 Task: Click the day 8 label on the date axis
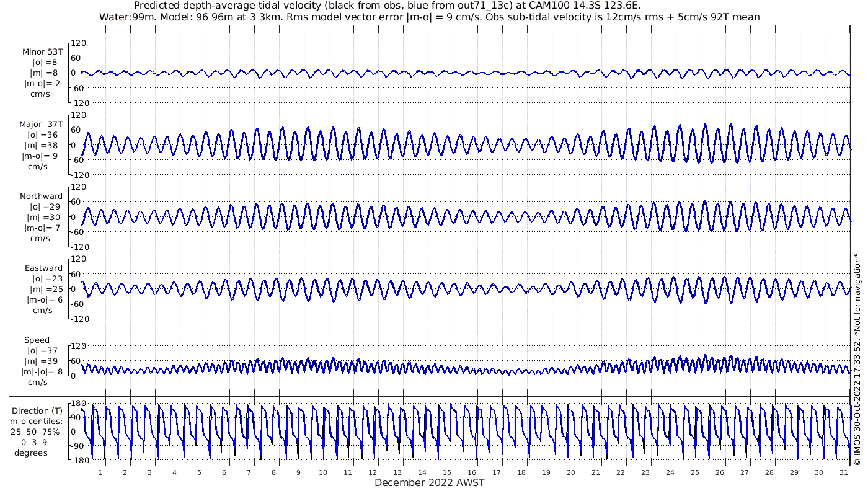coord(273,472)
